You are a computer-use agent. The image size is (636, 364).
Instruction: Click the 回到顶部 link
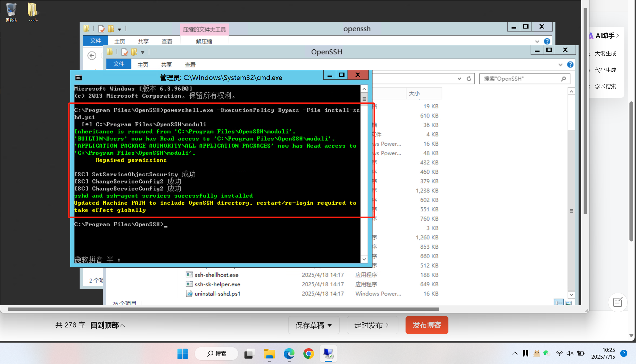coord(104,325)
